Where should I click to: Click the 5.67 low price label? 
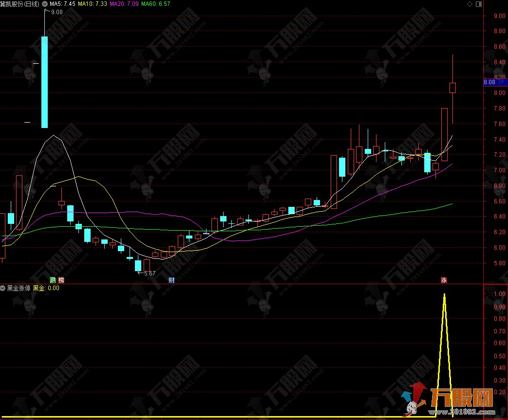click(x=150, y=274)
